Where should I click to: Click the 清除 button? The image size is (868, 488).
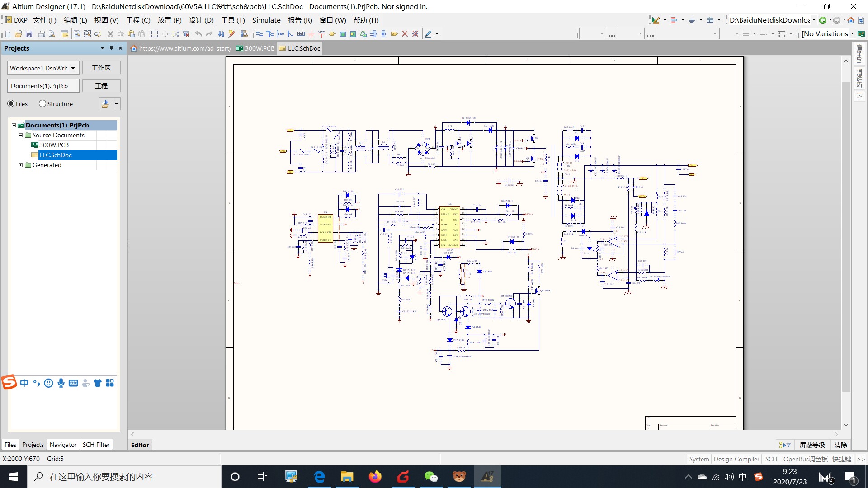pyautogui.click(x=840, y=445)
